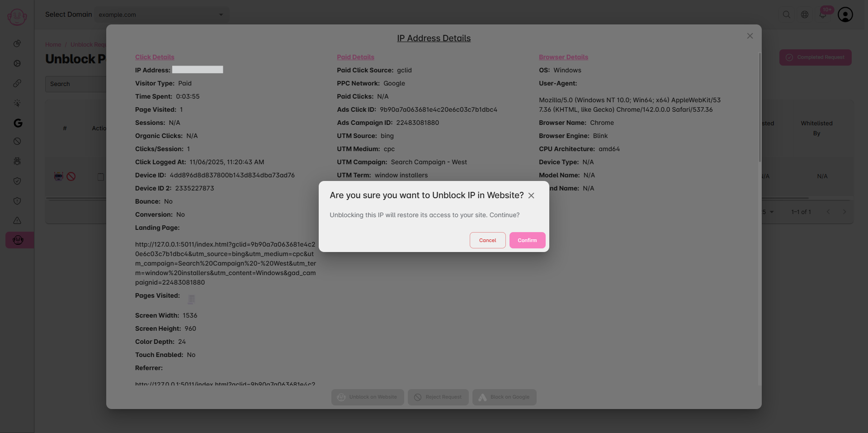Click the table's horizontal scrollbar
The image size is (868, 433).
(427, 198)
